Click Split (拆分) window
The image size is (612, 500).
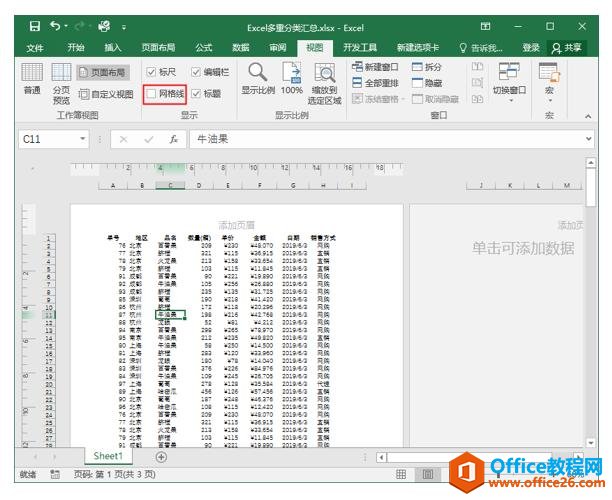click(x=427, y=67)
